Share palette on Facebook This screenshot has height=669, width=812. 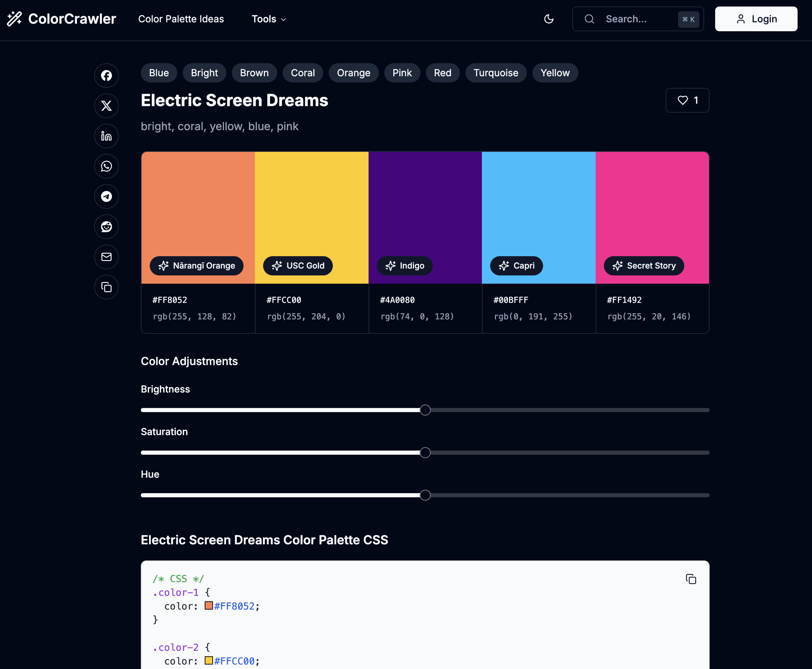[106, 76]
